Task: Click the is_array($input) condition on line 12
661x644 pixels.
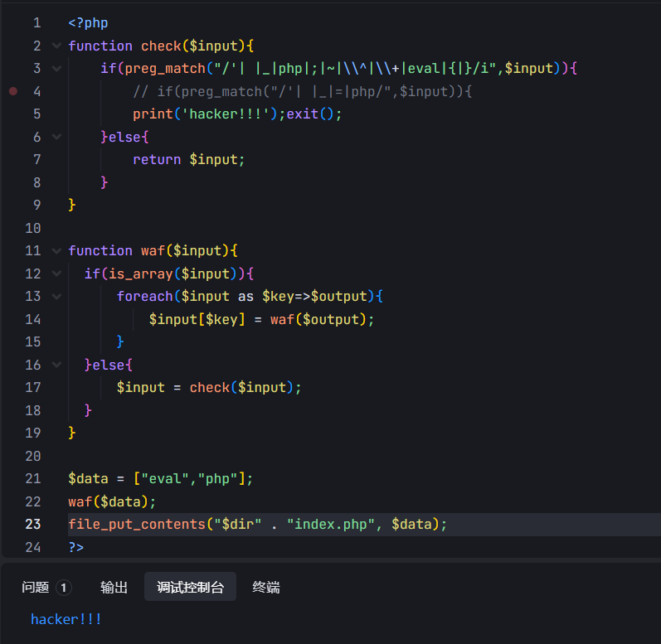Action: pos(173,274)
